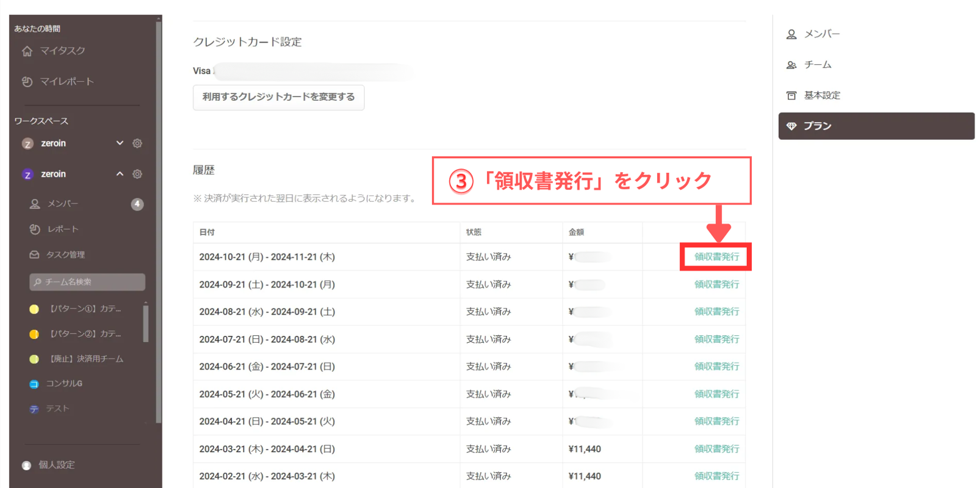Click クレジットカード設定 heading
This screenshot has height=488, width=980.
(x=247, y=42)
